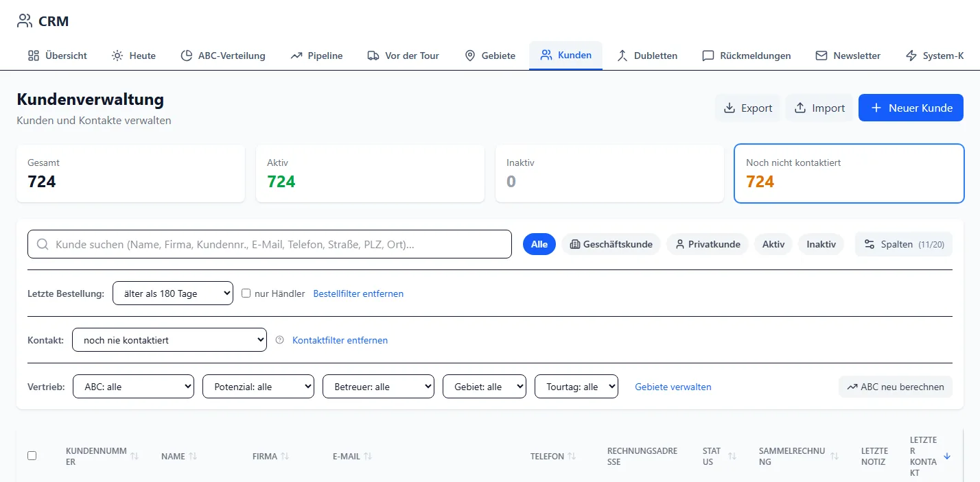Click the 'Kontaktfilter entfernen' link
The image size is (980, 482).
pyautogui.click(x=340, y=340)
